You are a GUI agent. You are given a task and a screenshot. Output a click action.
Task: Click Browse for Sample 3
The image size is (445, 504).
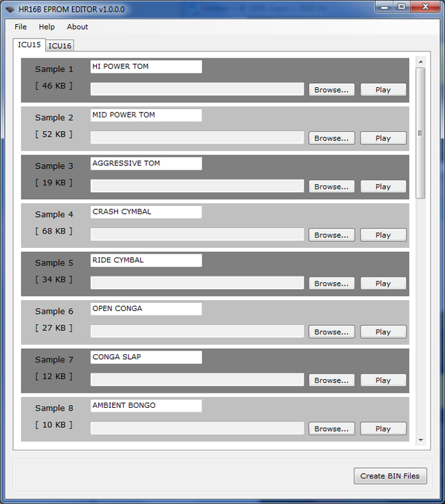coord(332,187)
